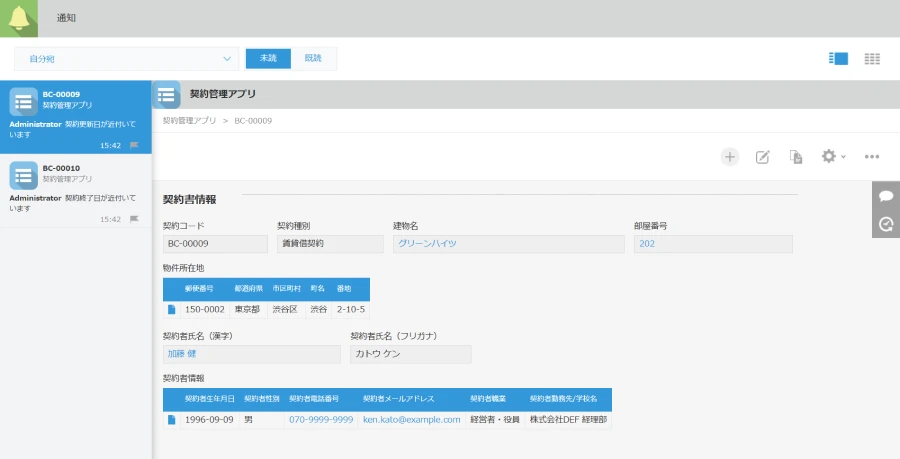Click the 渋谷区 city cell
Viewport: 900px width, 459px height.
pos(285,309)
